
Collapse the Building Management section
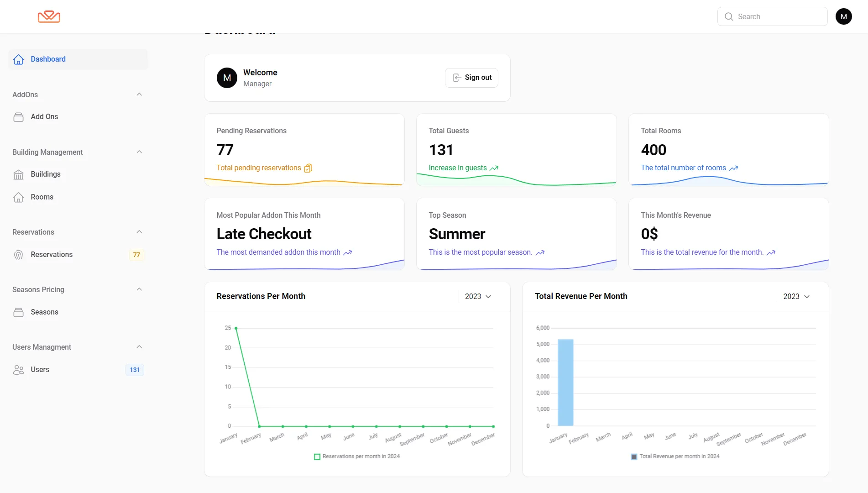(x=139, y=152)
